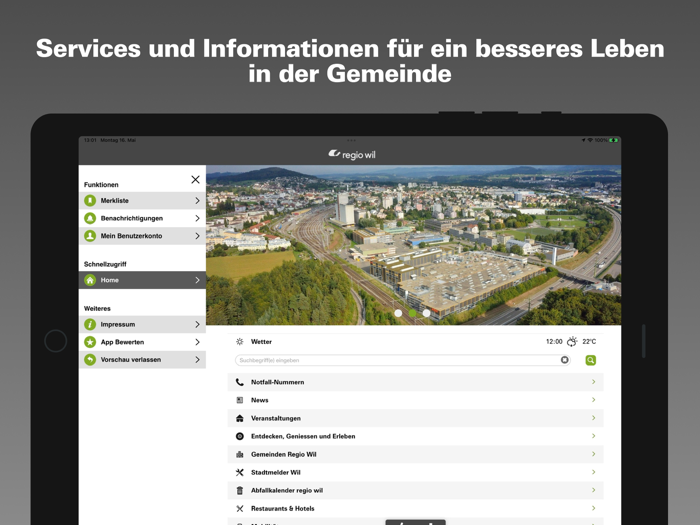Click the Stadtmelder Wil tools icon
Image resolution: width=700 pixels, height=525 pixels.
(x=240, y=472)
